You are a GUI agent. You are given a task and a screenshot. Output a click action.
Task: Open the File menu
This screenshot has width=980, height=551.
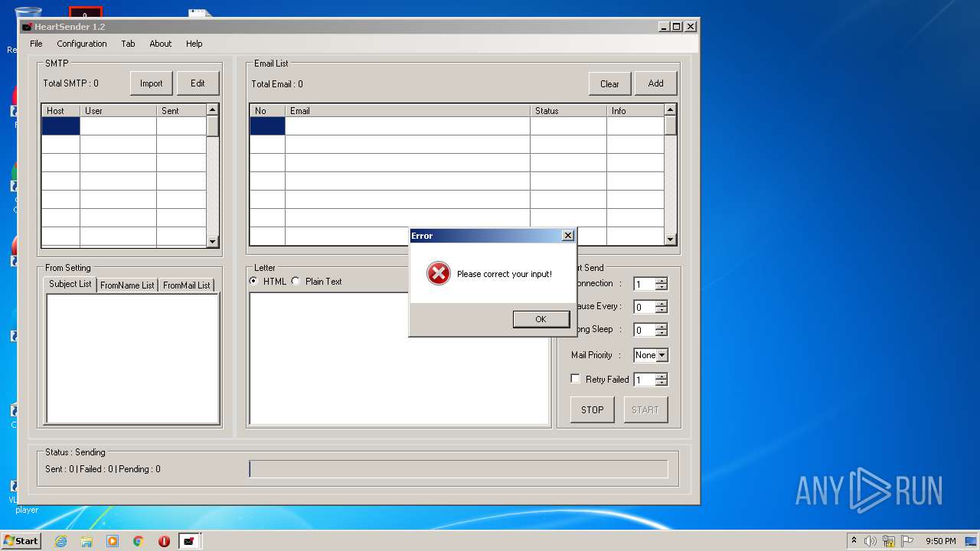point(36,44)
